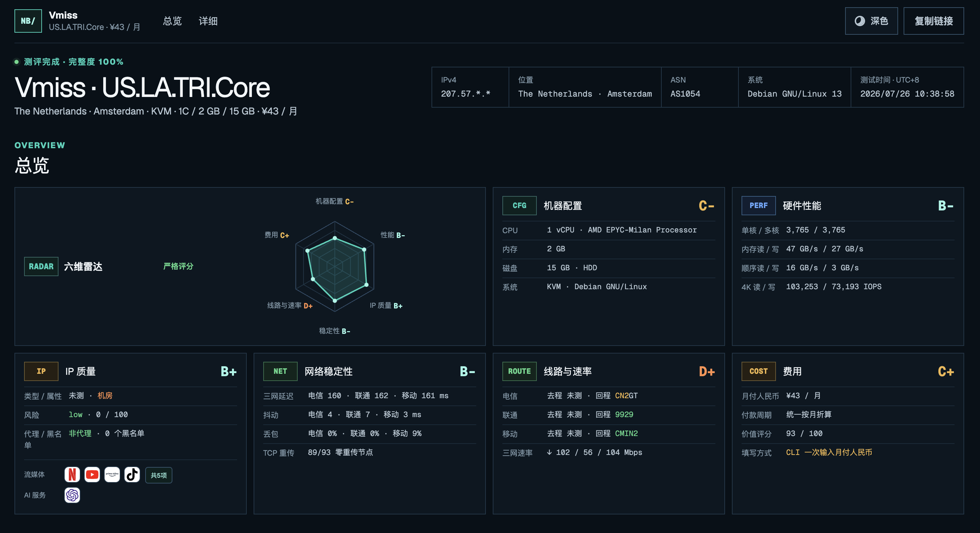
Task: Click the 内存读/写 value 47 GB/s / 27 GB/s
Action: tap(824, 249)
